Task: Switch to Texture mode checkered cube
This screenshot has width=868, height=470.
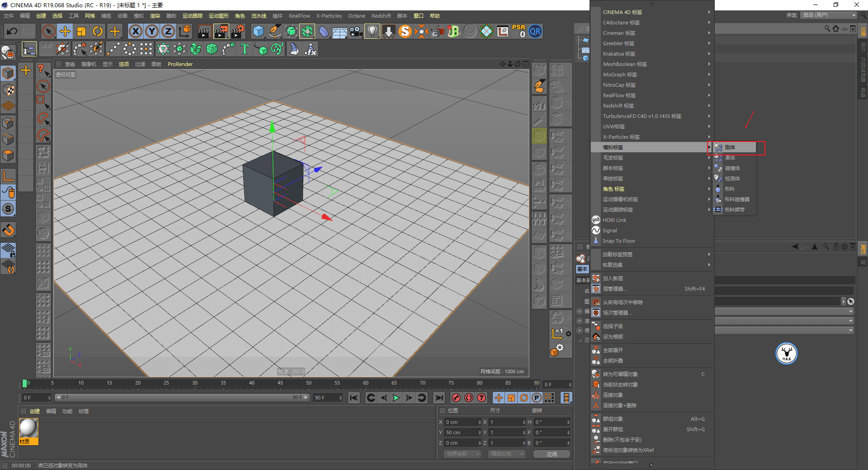Action: click(x=8, y=89)
